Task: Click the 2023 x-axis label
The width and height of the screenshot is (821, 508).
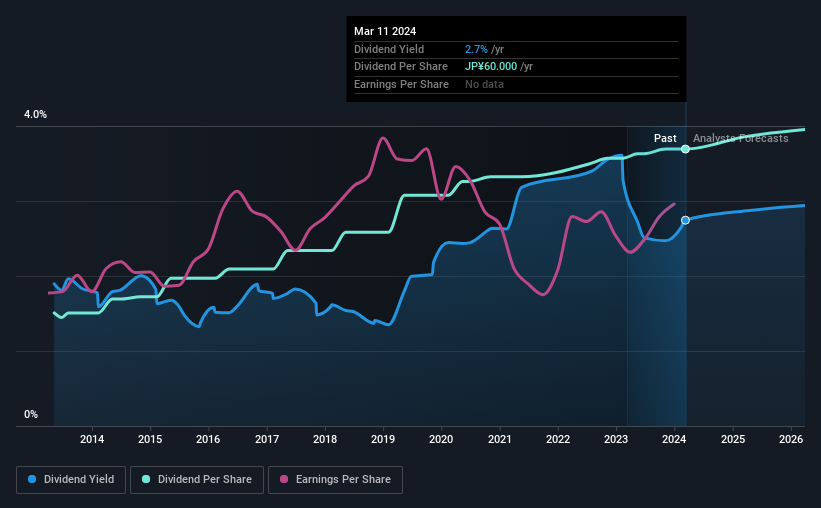Action: pos(616,439)
